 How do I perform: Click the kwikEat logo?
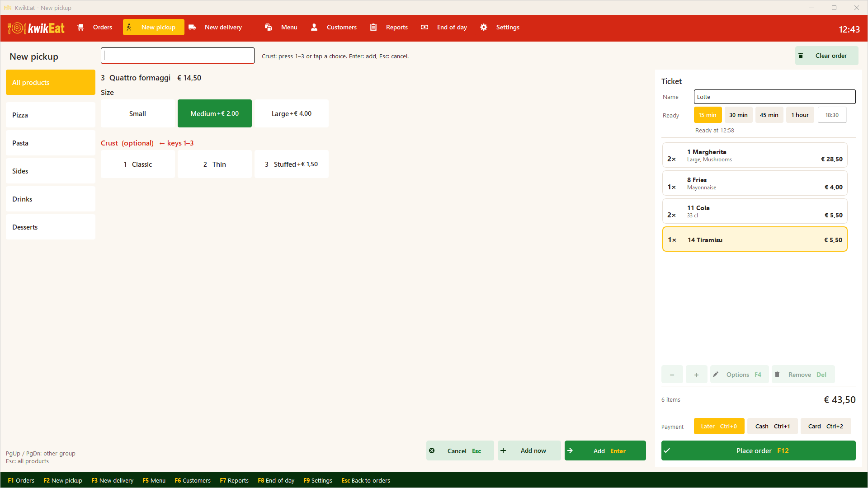tap(36, 28)
